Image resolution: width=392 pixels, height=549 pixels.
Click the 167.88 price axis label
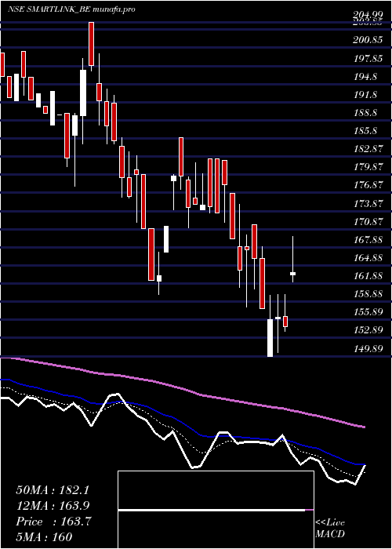pos(368,239)
